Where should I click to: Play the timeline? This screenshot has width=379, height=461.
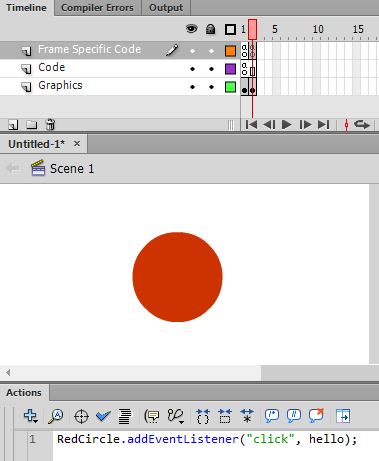coord(287,125)
